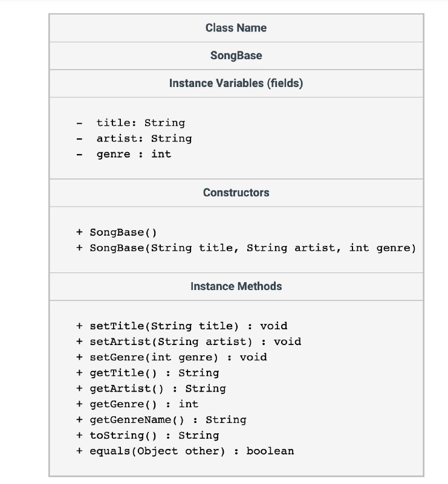
Task: Click the title: String field line
Action: (x=140, y=123)
